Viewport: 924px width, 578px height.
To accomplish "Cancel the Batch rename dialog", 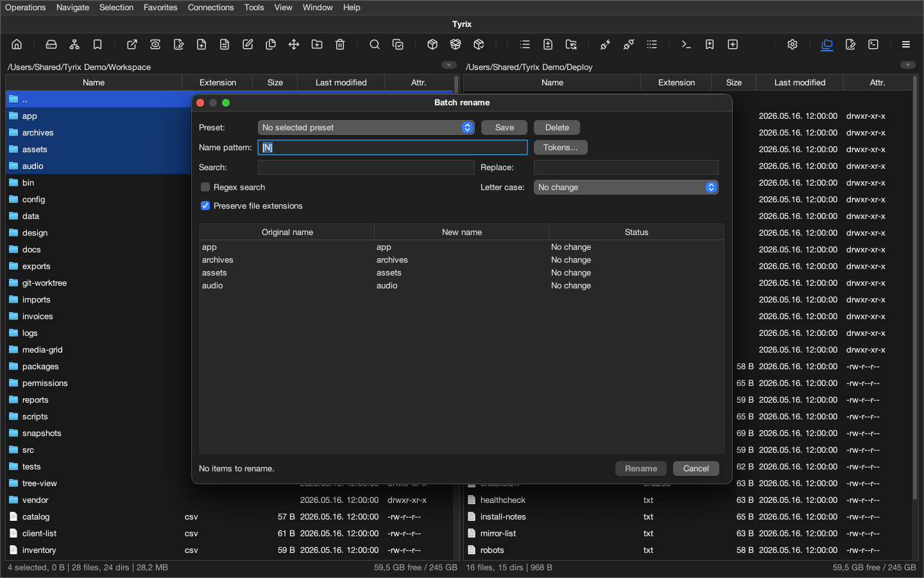I will [x=696, y=468].
